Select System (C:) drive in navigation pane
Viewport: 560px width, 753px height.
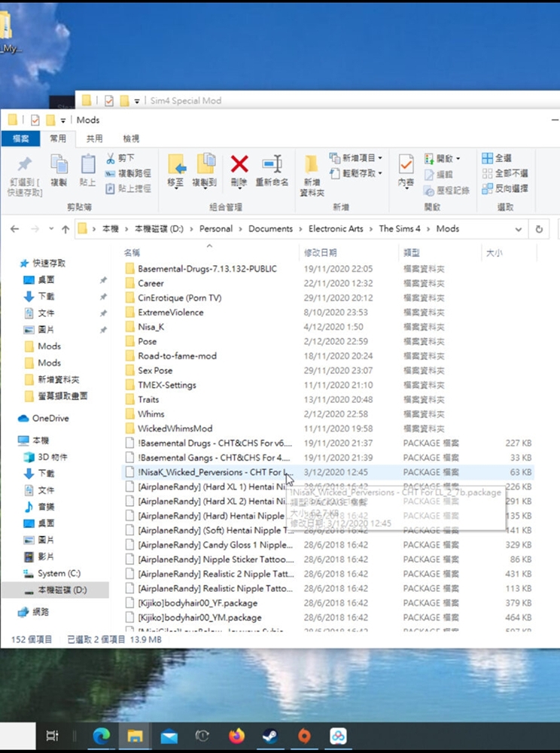pyautogui.click(x=52, y=573)
